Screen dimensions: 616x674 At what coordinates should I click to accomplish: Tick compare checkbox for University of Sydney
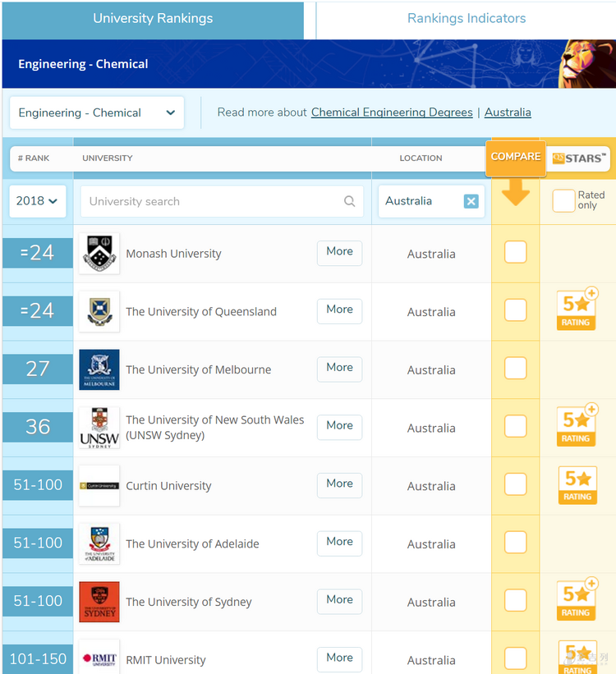(x=515, y=600)
